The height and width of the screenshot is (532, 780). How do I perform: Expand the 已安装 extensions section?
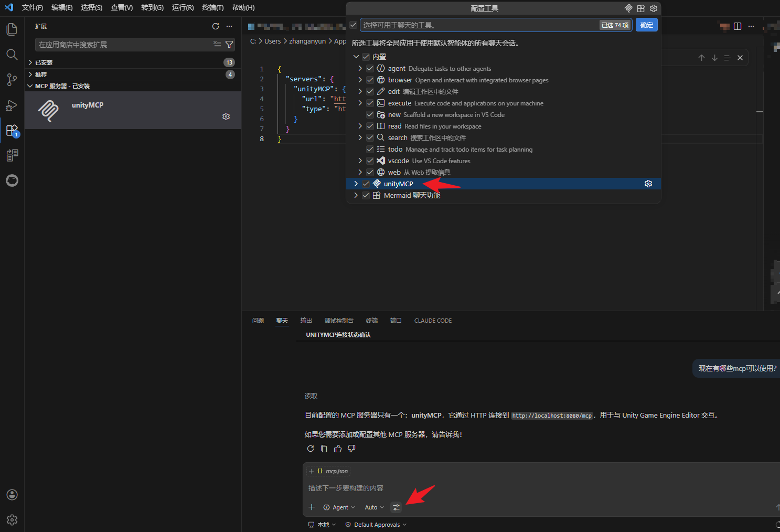[x=133, y=62]
